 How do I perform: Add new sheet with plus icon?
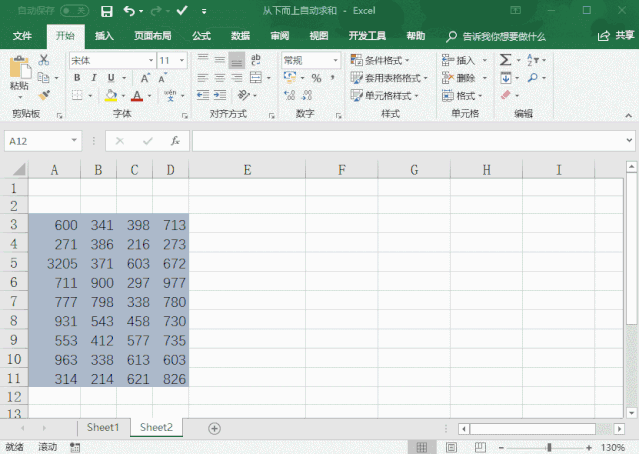point(214,428)
